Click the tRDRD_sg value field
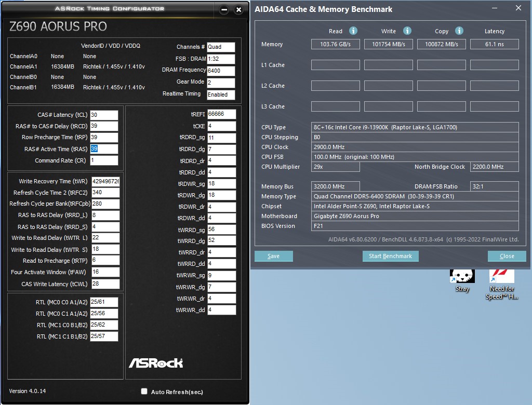Viewport: 532px width, 405px height. tap(221, 138)
